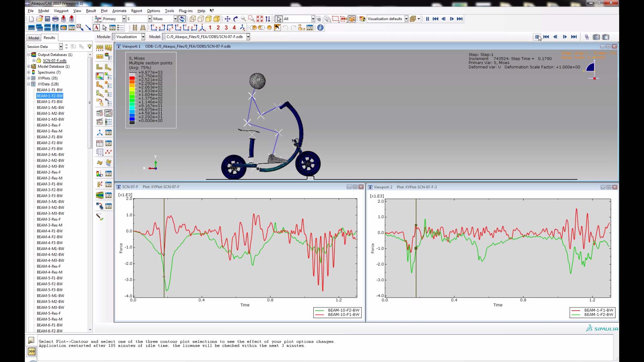Open the color code palette icon
This screenshot has width=644, height=362.
362,19
